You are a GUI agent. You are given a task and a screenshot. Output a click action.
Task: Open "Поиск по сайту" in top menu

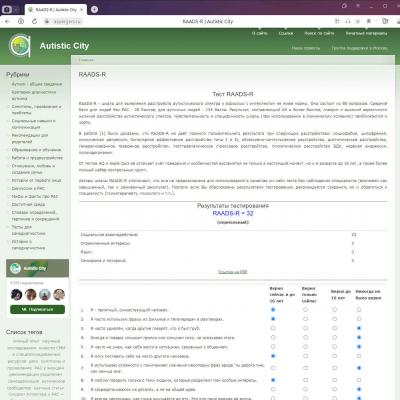tap(319, 33)
